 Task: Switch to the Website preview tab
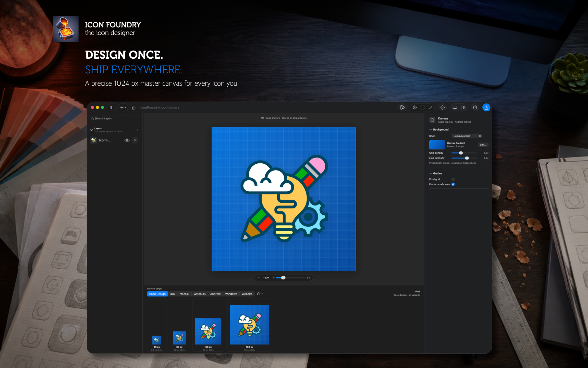coord(247,294)
